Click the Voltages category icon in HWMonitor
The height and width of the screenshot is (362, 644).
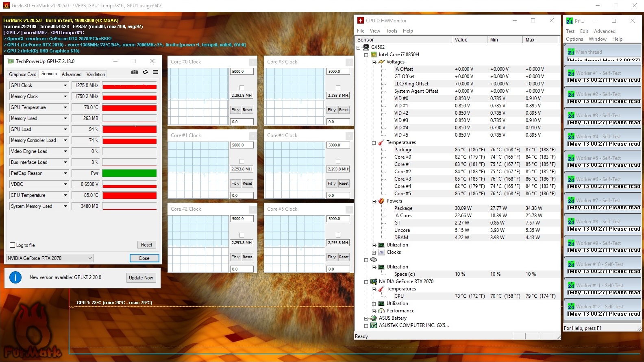(x=381, y=62)
